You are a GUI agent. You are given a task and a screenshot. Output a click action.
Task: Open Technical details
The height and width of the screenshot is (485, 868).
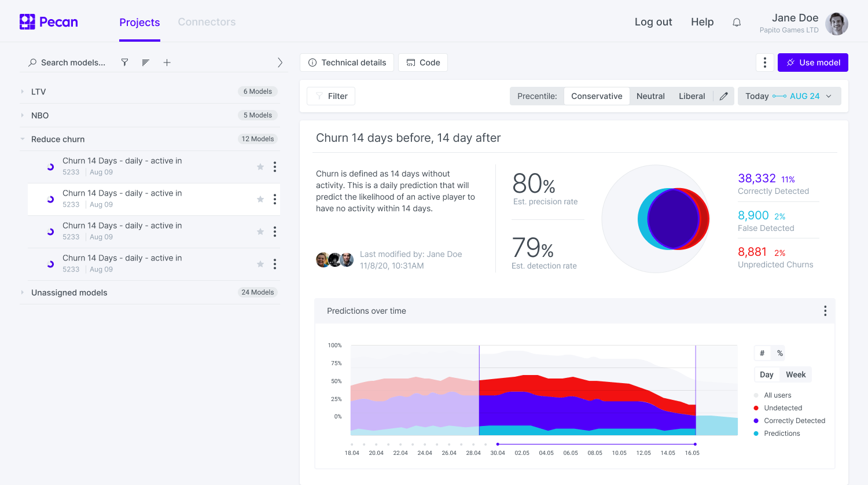pyautogui.click(x=347, y=63)
